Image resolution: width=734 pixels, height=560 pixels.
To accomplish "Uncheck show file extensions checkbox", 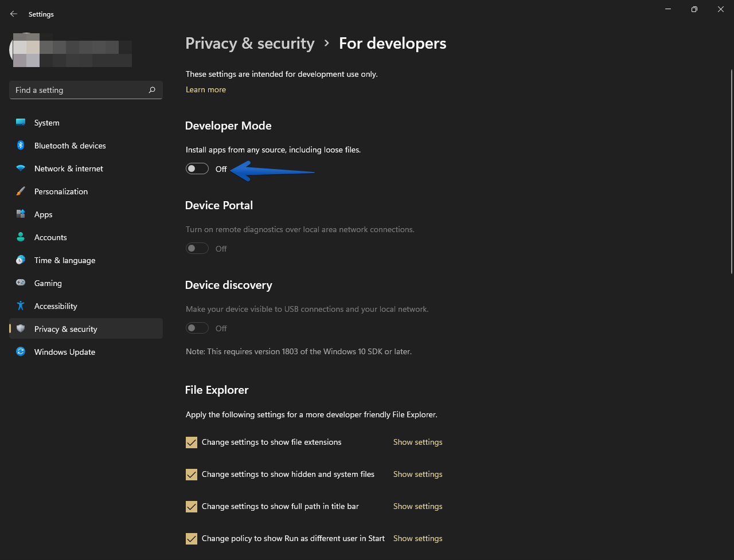I will [x=192, y=442].
